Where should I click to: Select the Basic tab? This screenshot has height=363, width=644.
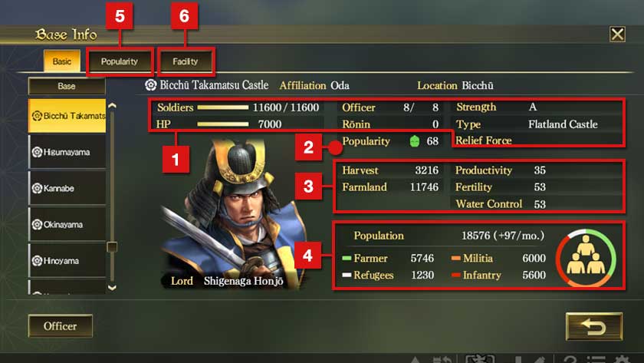click(62, 61)
